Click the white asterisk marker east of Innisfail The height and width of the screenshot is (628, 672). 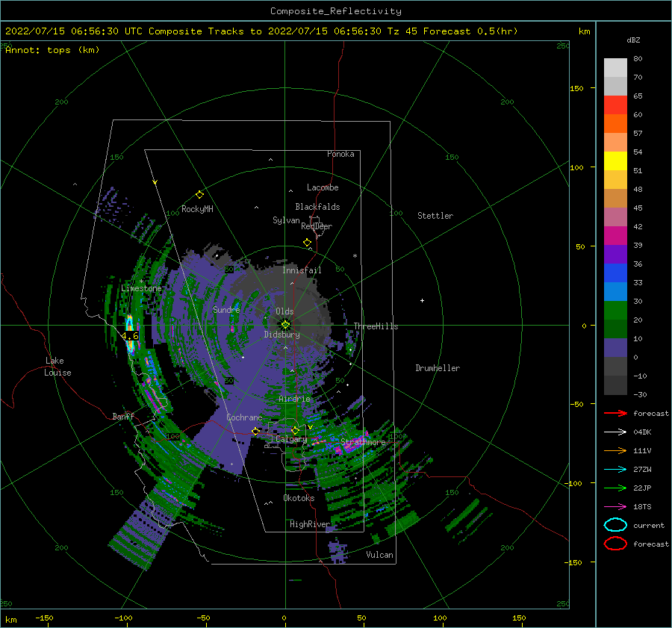[x=355, y=256]
